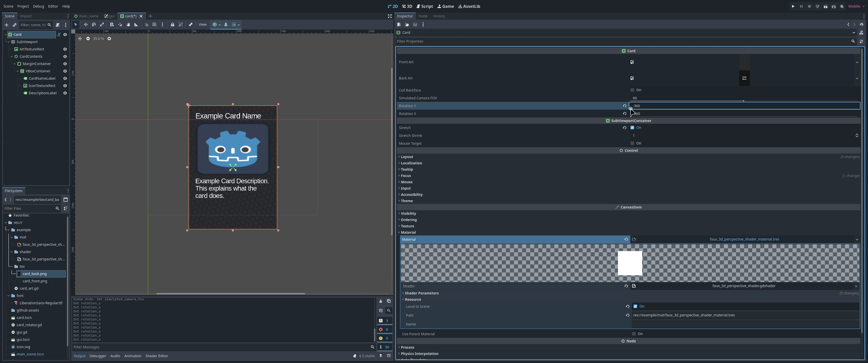Screen dimensions: 868x363
Task: Expand the Layout section
Action: pyautogui.click(x=407, y=157)
